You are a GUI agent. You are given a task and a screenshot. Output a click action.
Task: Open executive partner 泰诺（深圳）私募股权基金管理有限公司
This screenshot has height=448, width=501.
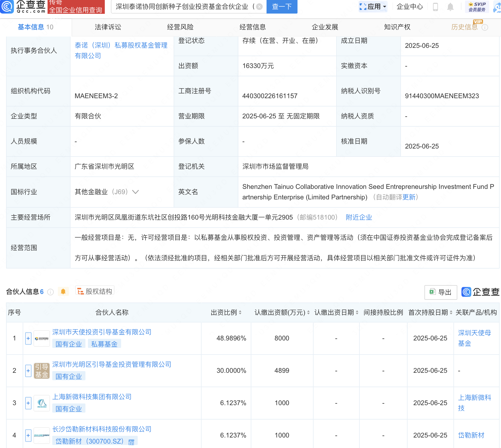(121, 51)
